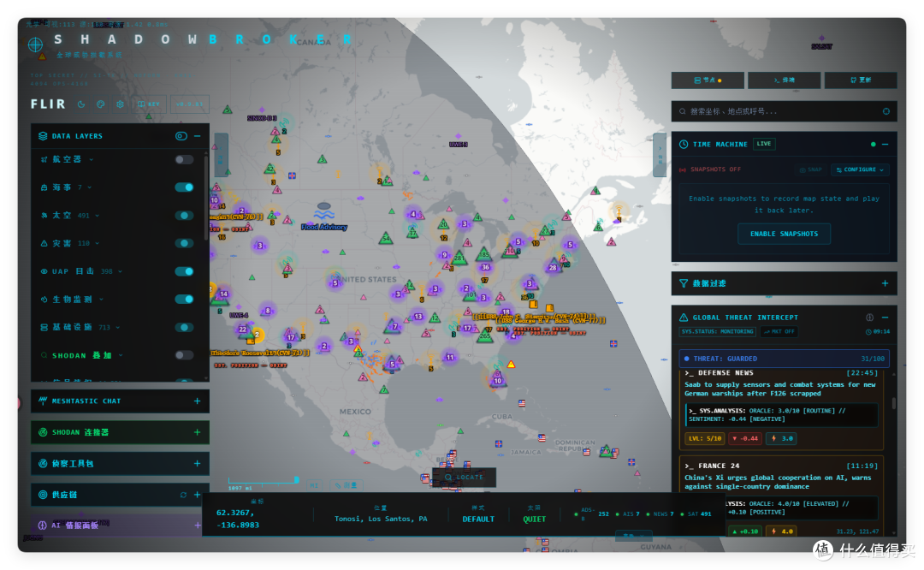Turn off the UAP 目击 sightings layer

click(x=184, y=272)
